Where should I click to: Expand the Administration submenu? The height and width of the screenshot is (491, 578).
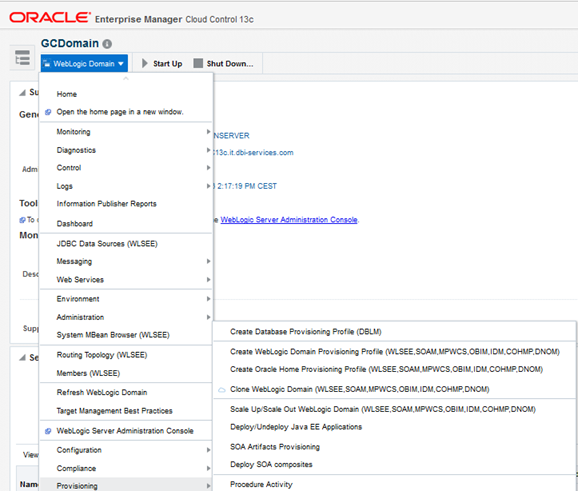coord(126,317)
